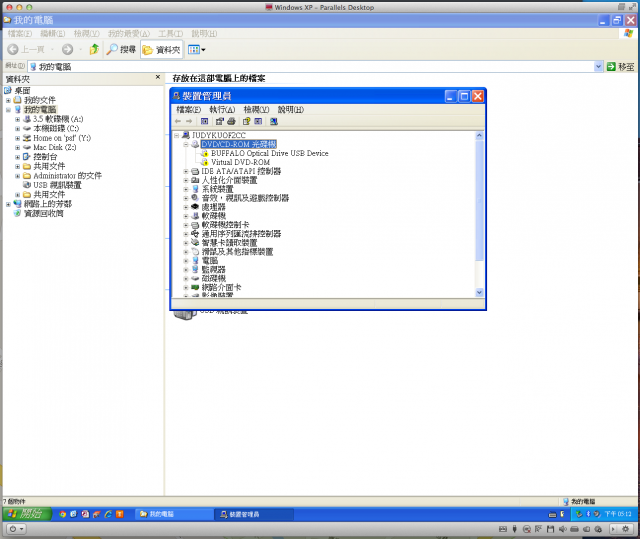
Task: Click the Search (搜尋) toolbar button
Action: point(121,49)
